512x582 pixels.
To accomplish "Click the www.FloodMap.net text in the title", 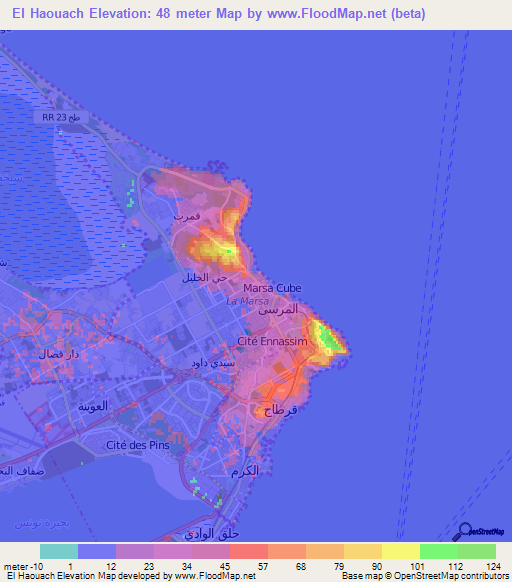I will click(327, 13).
